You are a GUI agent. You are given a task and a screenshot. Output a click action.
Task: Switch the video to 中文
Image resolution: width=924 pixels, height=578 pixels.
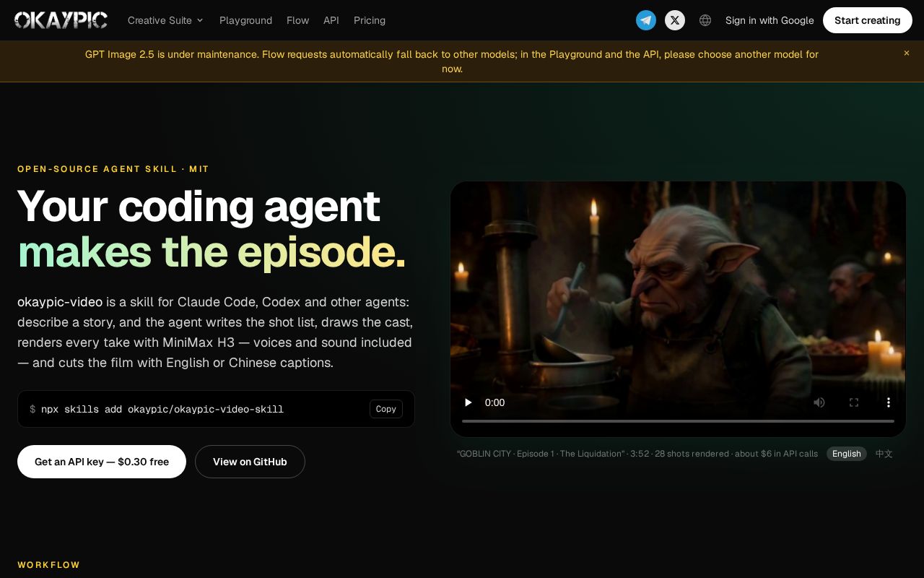[x=884, y=454]
